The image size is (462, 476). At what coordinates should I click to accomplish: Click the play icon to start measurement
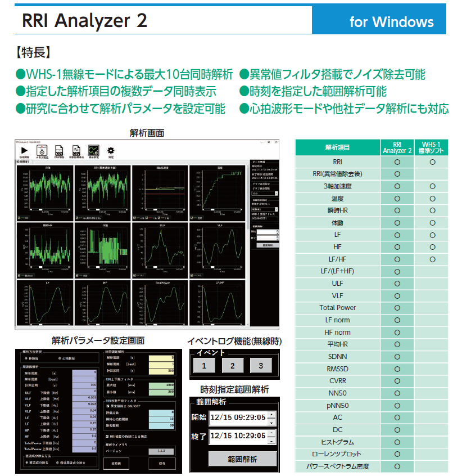tap(24, 150)
